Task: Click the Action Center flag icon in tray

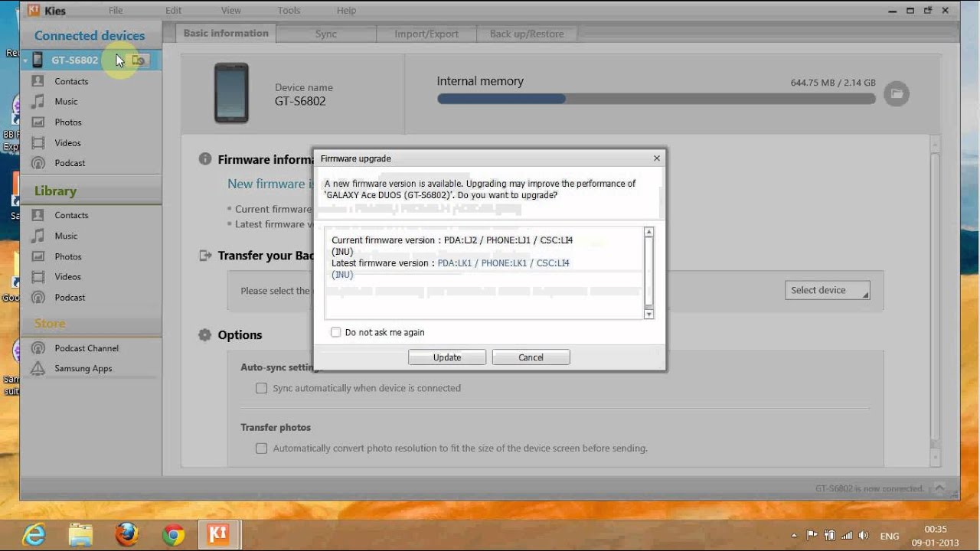Action: [x=812, y=536]
